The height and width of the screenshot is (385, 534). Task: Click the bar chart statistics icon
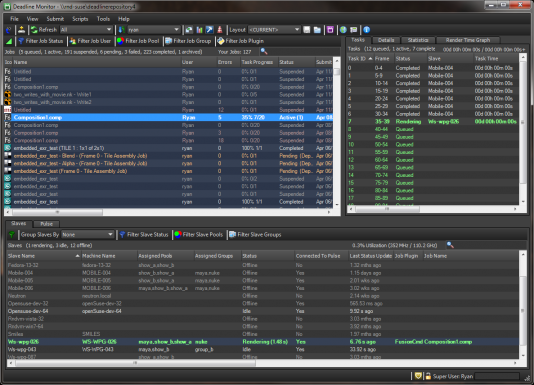[199, 30]
